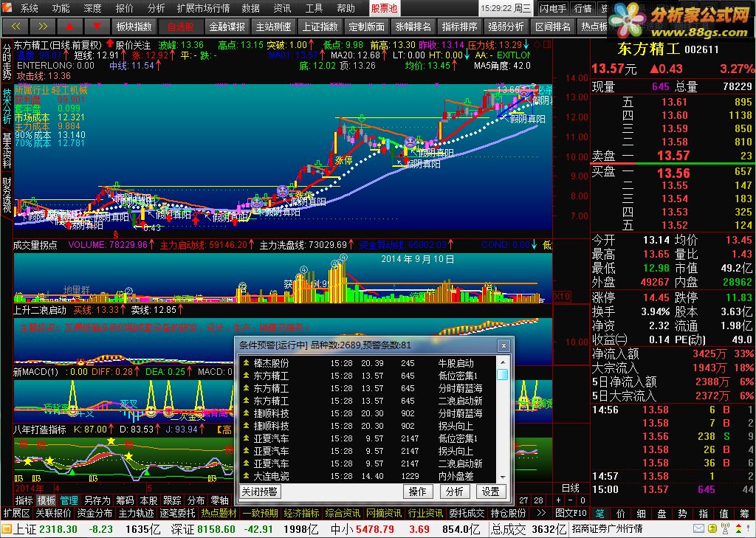756x538 pixels.
Task: Select the 筹码 tab under chart
Action: click(125, 500)
